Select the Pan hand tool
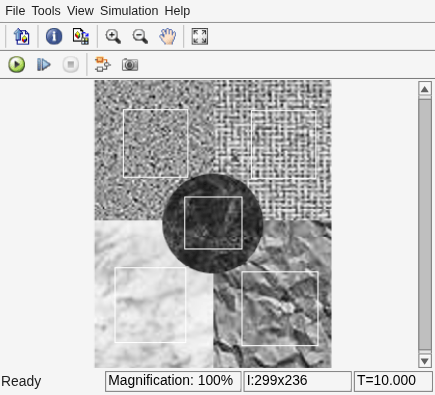Viewport: 435px width, 395px height. [x=167, y=36]
